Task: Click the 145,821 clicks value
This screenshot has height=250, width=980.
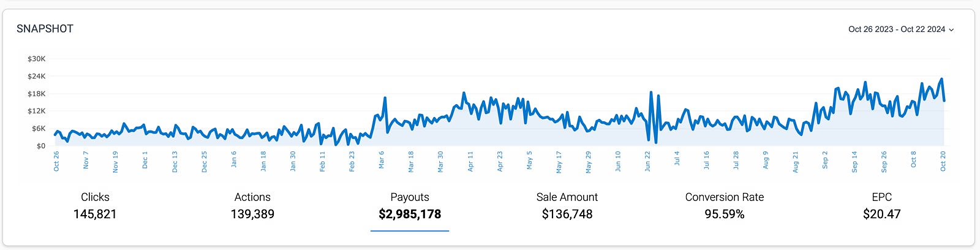Action: coord(95,214)
